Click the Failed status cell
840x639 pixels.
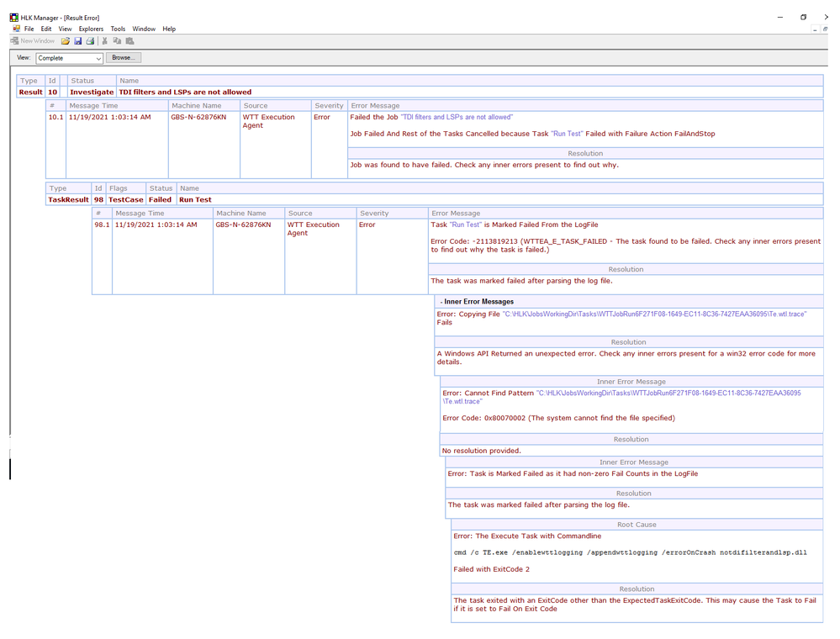pos(160,200)
